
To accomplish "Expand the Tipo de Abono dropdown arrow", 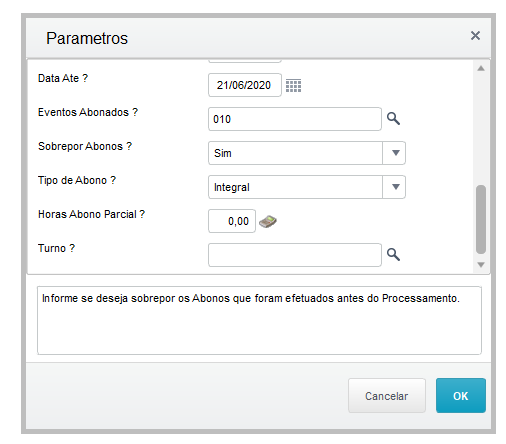I will 395,187.
